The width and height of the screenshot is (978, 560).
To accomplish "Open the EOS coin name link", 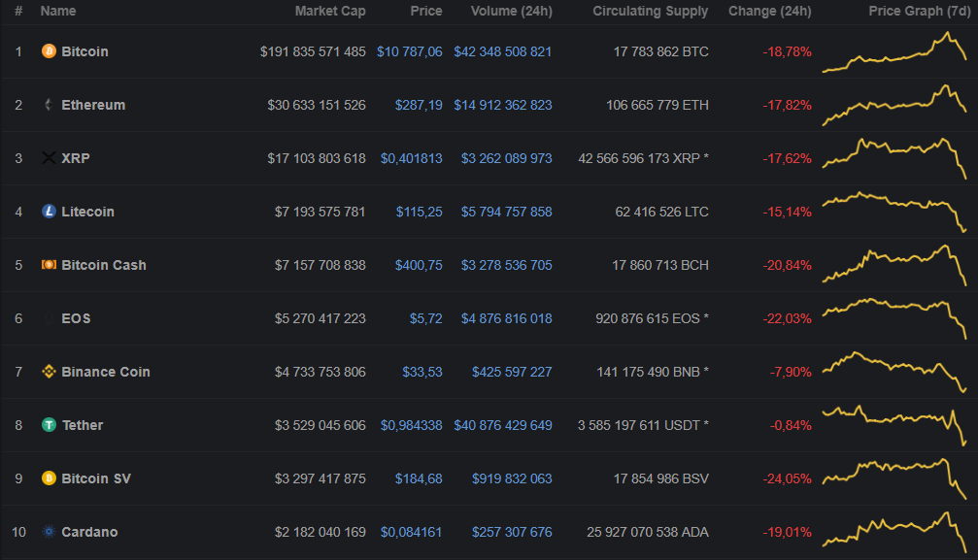I will tap(76, 318).
